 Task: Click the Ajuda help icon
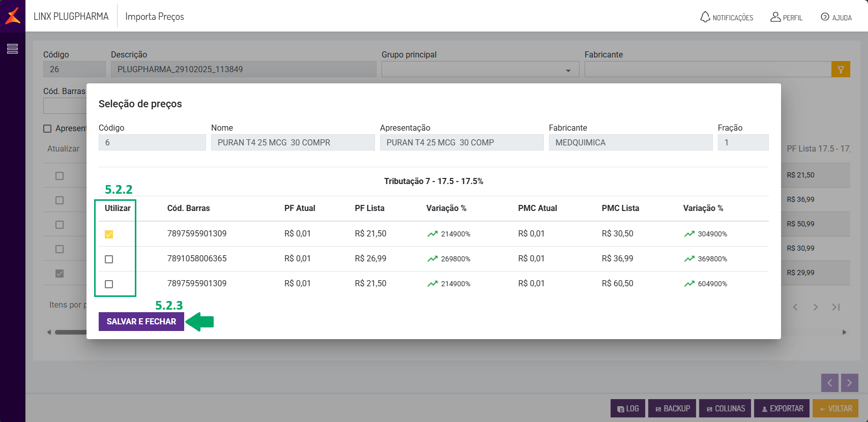click(x=825, y=17)
